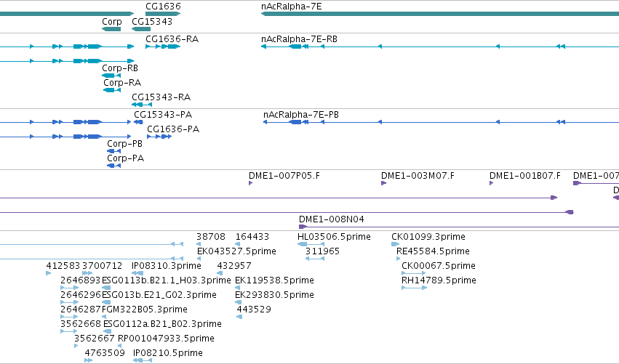
Task: Select the RE45584.5prime EST
Action: 399,259
